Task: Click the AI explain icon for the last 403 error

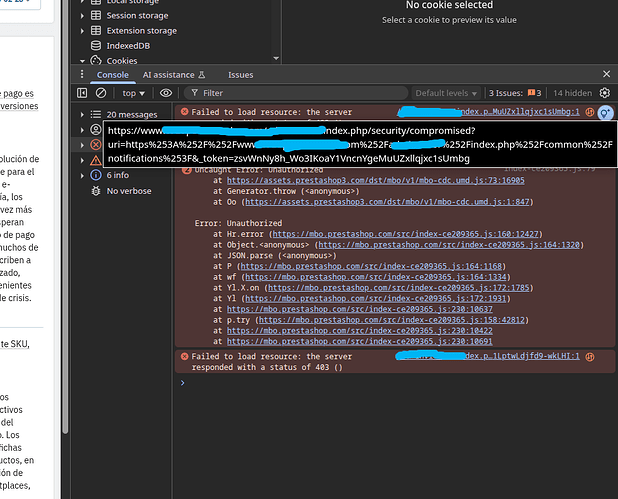Action: tap(590, 357)
